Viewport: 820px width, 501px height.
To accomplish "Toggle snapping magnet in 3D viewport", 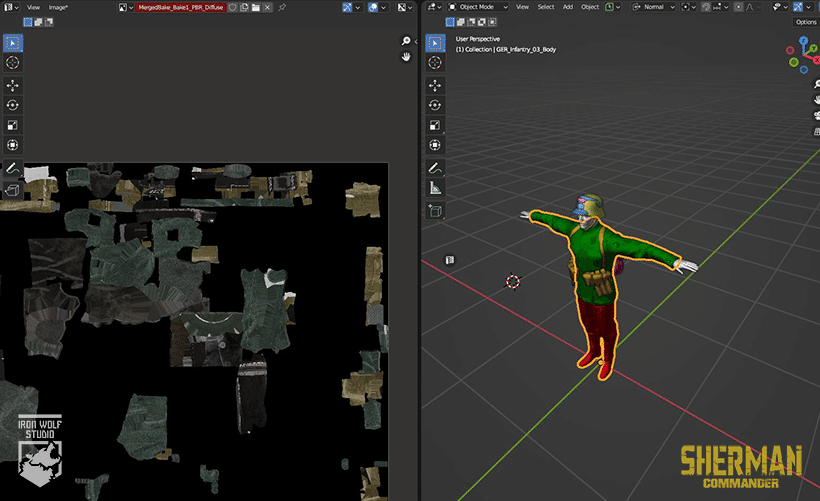I will [707, 7].
